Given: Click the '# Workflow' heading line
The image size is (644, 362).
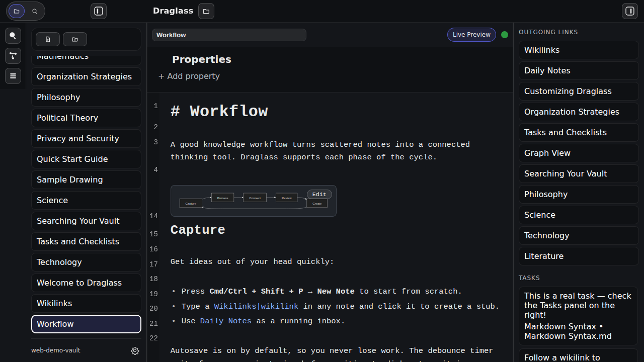Looking at the screenshot, I should click(x=219, y=111).
